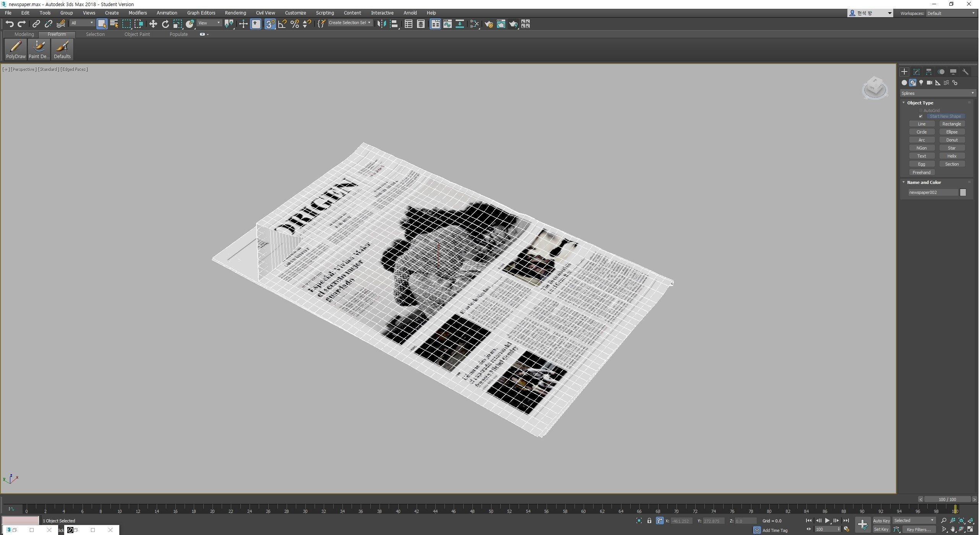Open the Motion panel icon
Image resolution: width=980 pixels, height=535 pixels.
pos(942,72)
